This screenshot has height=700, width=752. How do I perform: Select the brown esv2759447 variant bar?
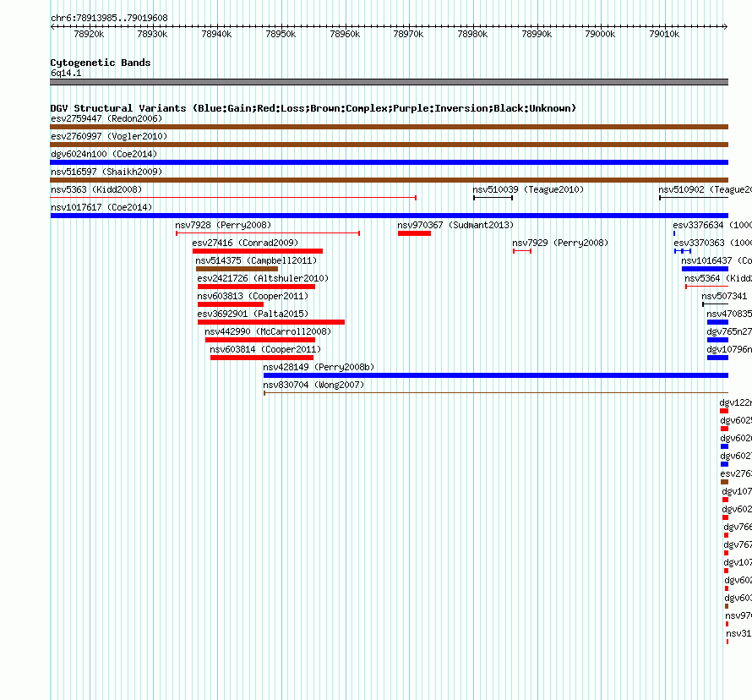pyautogui.click(x=389, y=127)
